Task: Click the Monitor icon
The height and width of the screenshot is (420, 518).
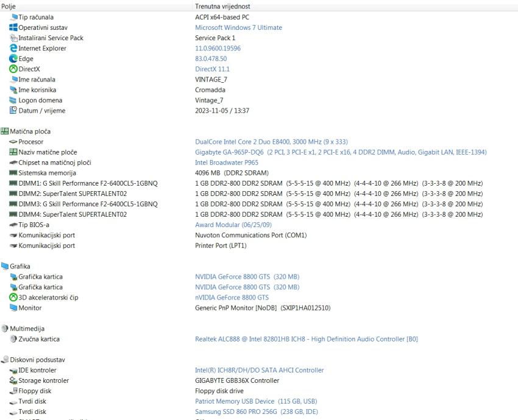Action: point(13,308)
